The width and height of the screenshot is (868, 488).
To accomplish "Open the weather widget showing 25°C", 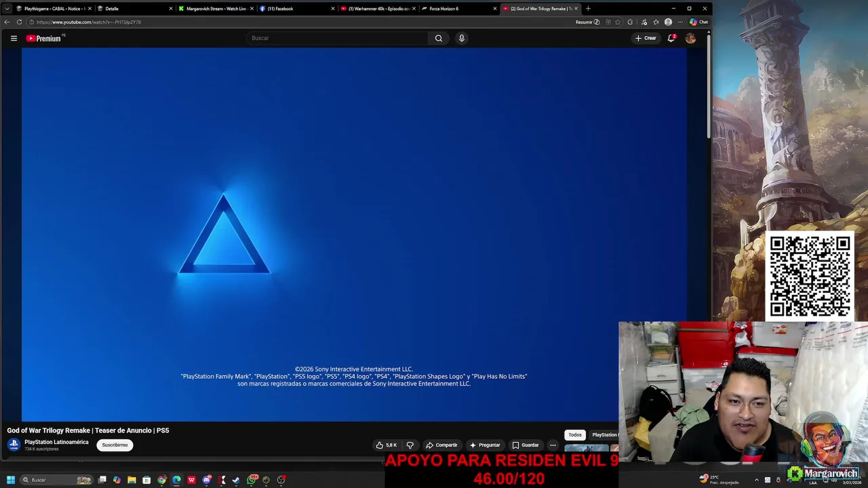I will pos(719,479).
